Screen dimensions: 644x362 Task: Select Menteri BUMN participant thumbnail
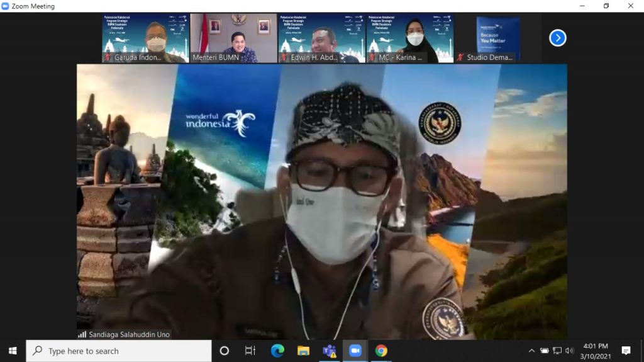point(233,38)
